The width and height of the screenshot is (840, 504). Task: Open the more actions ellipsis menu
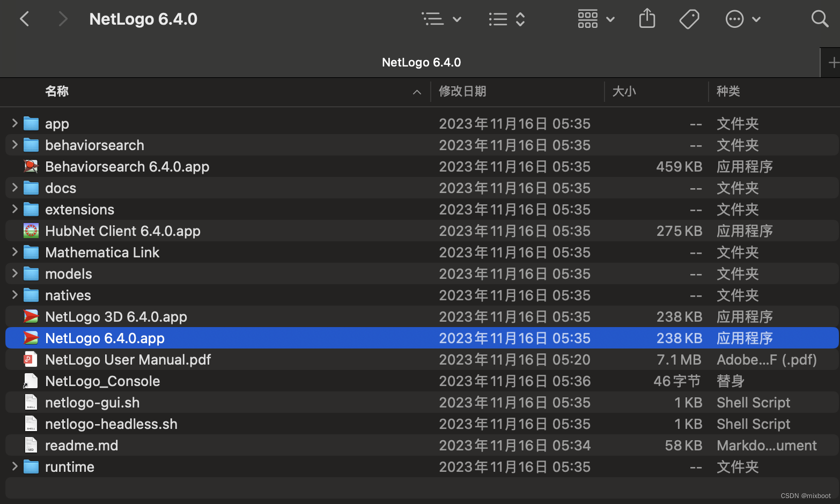743,19
